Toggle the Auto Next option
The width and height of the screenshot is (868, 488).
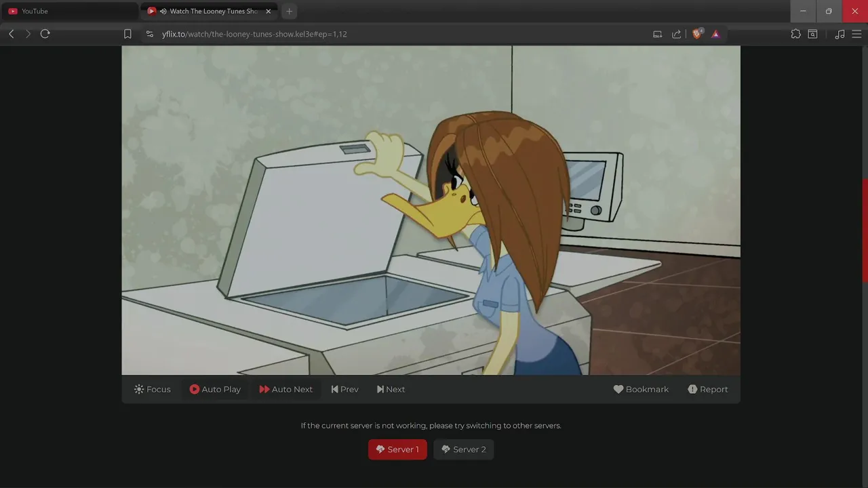click(x=285, y=389)
